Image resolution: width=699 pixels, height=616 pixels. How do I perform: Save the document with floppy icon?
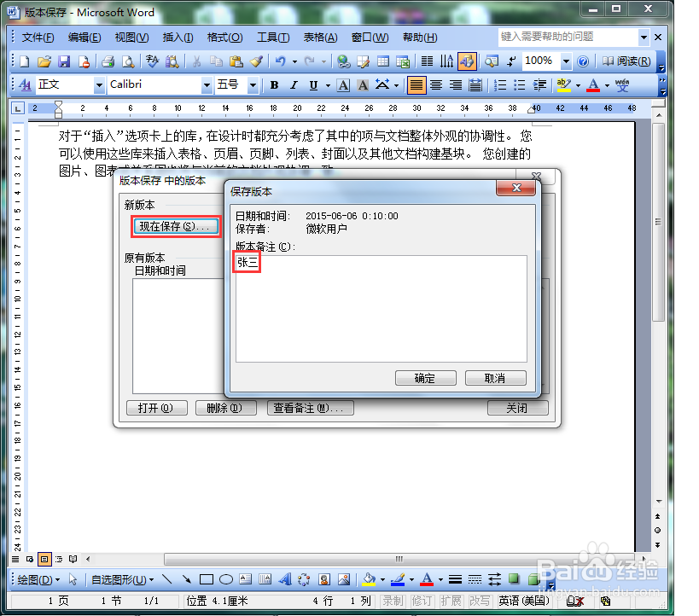pyautogui.click(x=64, y=61)
